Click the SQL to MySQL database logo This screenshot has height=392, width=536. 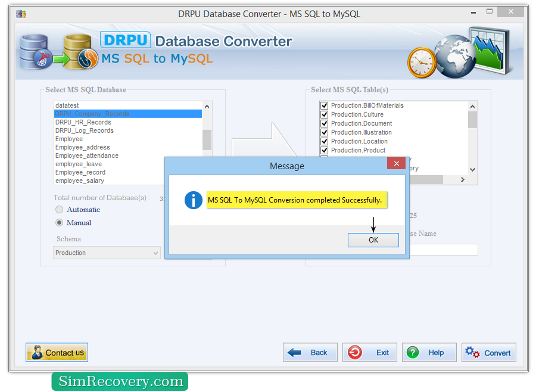coord(58,52)
